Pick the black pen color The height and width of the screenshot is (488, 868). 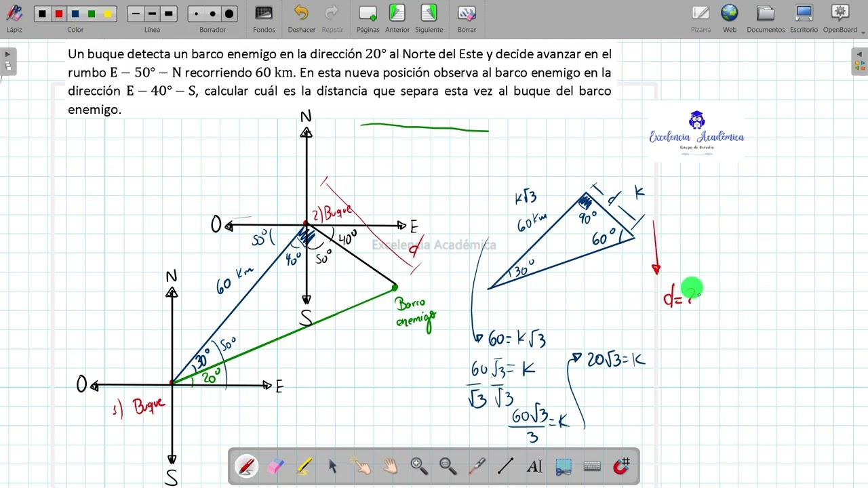[43, 14]
